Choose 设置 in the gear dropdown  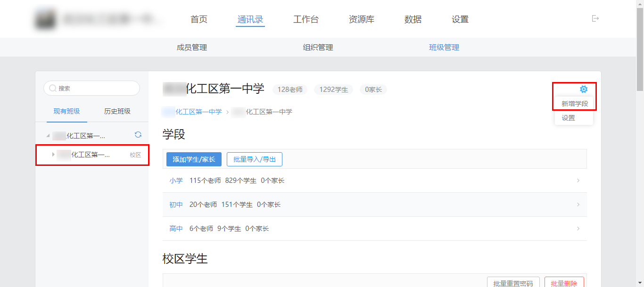(x=569, y=118)
